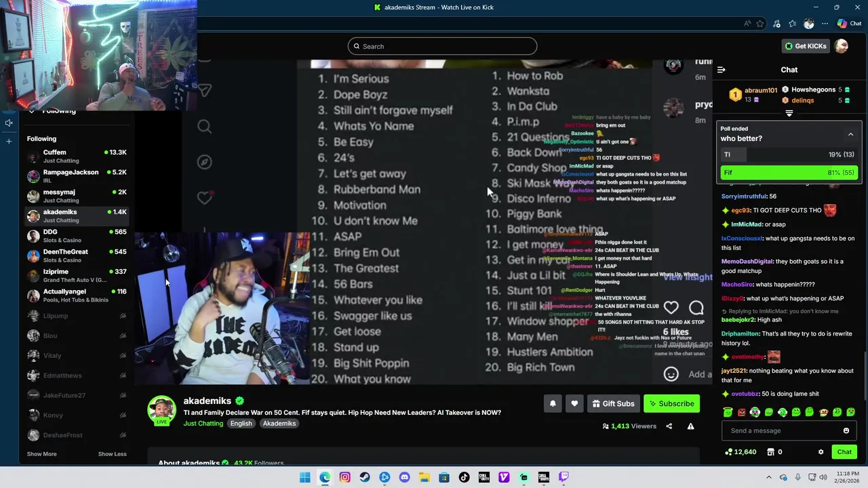
Task: Click the Gift Subs button
Action: (x=613, y=404)
